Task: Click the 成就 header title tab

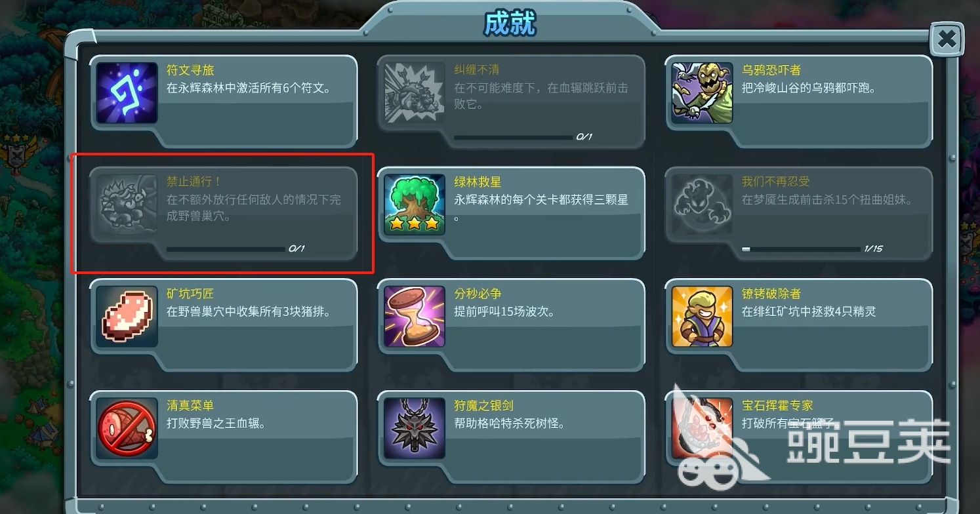Action: point(510,24)
